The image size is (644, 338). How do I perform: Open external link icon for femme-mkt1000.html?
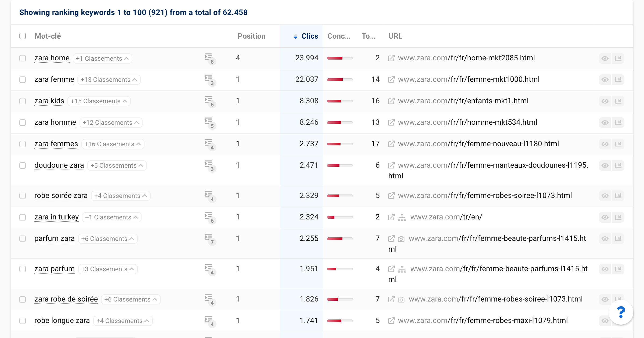click(391, 80)
